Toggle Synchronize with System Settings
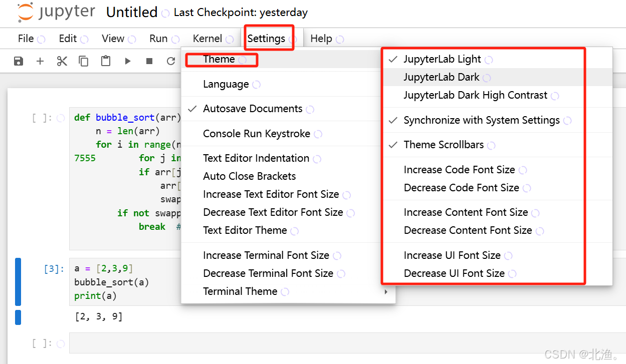626x364 pixels. [x=498, y=120]
